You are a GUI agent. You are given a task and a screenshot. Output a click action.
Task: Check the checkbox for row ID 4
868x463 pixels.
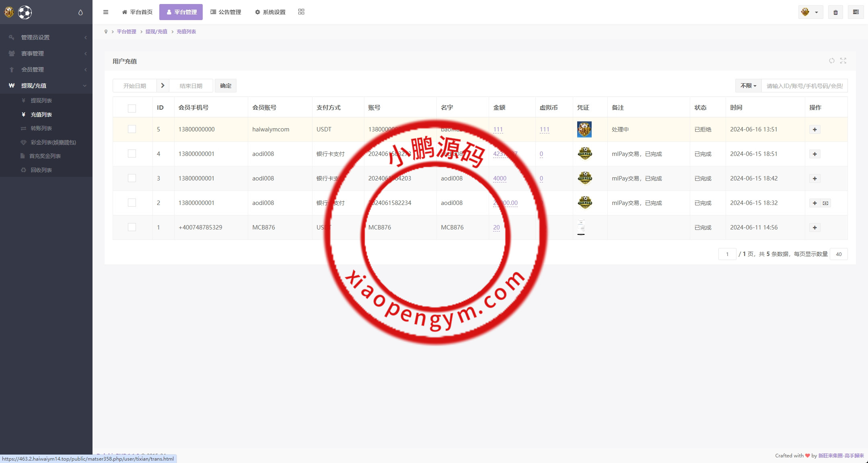tap(132, 154)
